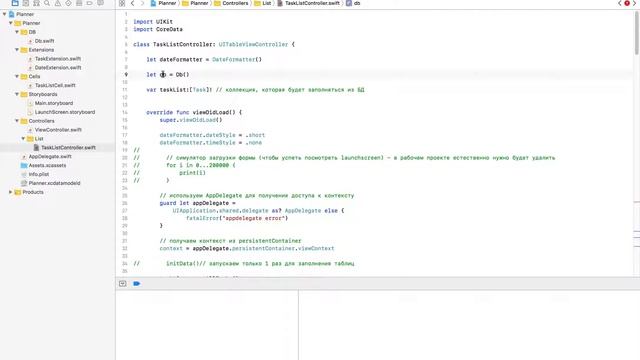Open the related items grid menu
Viewport: 640px width, 360px height.
pyautogui.click(x=122, y=3)
